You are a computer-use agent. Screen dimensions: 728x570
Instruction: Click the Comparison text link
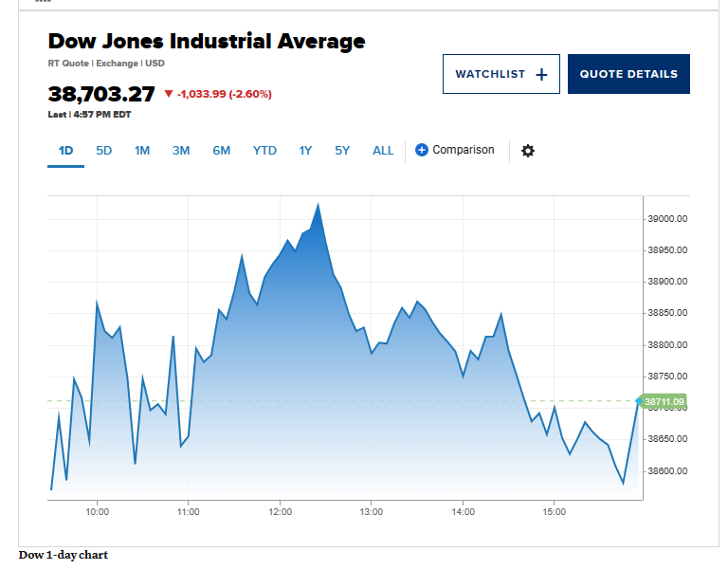click(464, 150)
